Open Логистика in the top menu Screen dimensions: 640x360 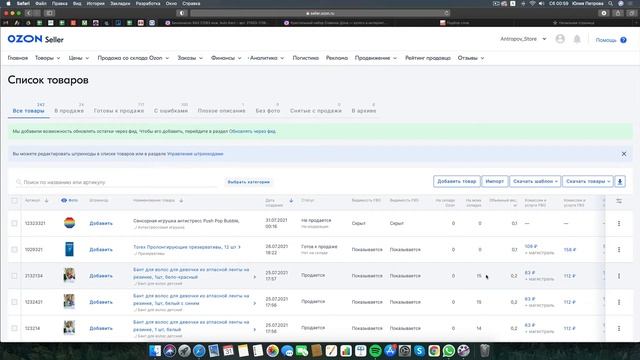[x=305, y=58]
